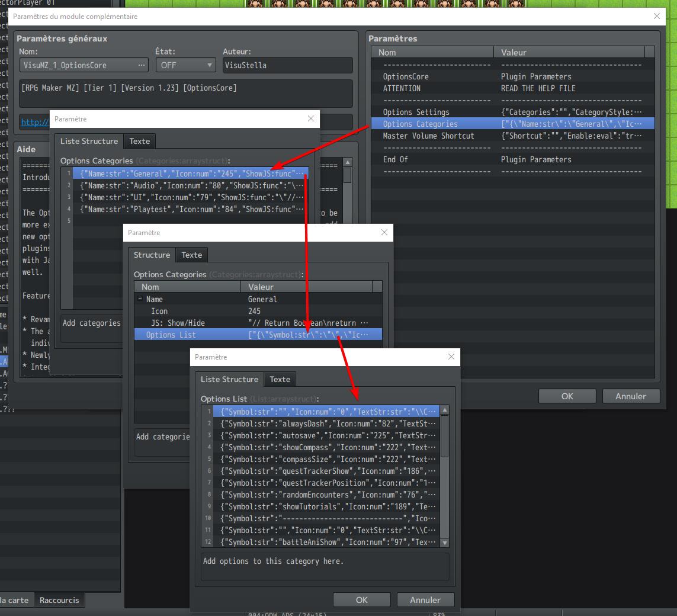
Task: Select Options Settings parameter row
Action: pyautogui.click(x=512, y=112)
